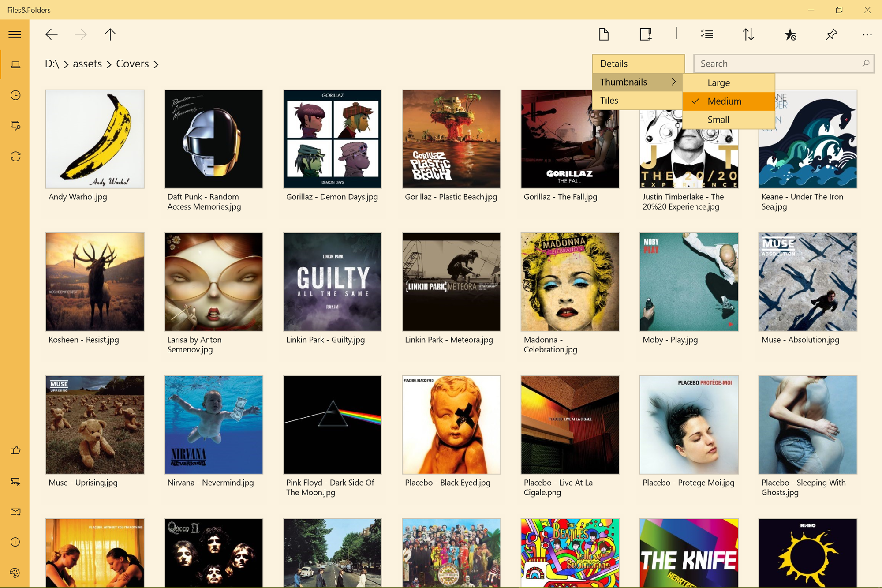Expand the chevron after Covers breadcrumb
This screenshot has width=882, height=588.
click(x=156, y=64)
